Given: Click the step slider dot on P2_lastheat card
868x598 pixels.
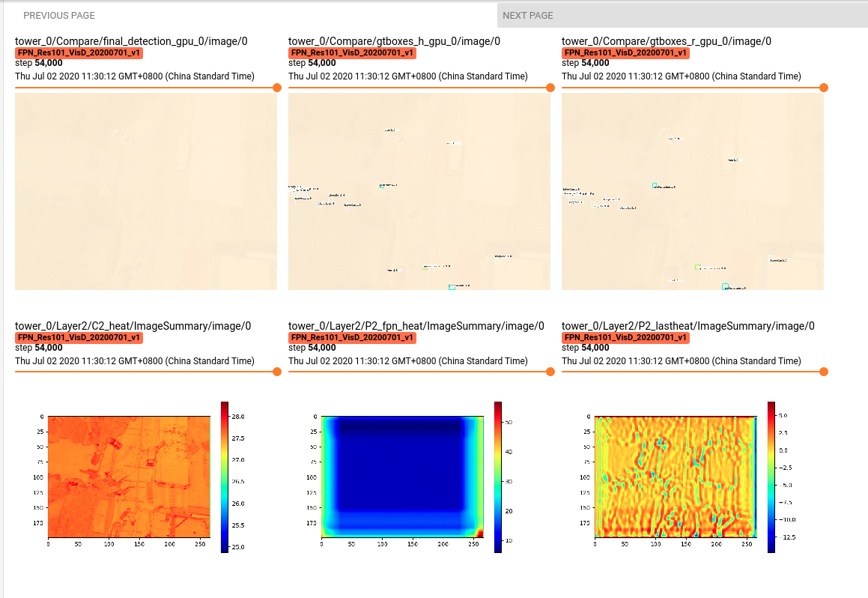Looking at the screenshot, I should click(824, 371).
